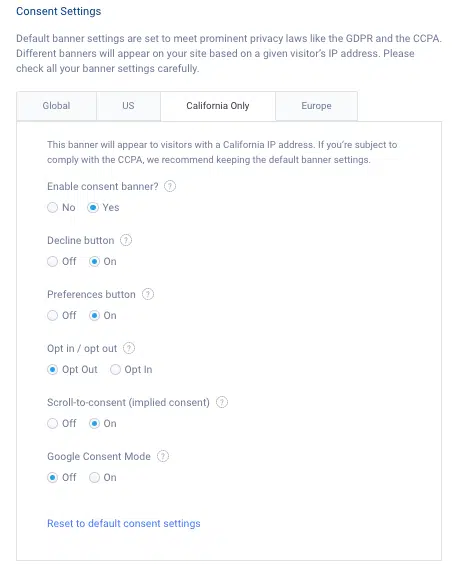The width and height of the screenshot is (461, 576).
Task: Select the California Only tab
Action: (218, 106)
